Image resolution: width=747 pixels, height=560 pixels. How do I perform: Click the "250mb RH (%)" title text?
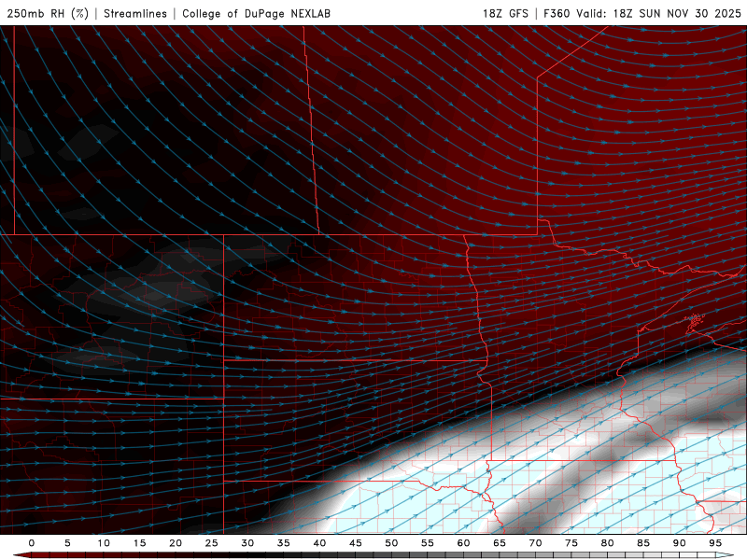(x=48, y=13)
